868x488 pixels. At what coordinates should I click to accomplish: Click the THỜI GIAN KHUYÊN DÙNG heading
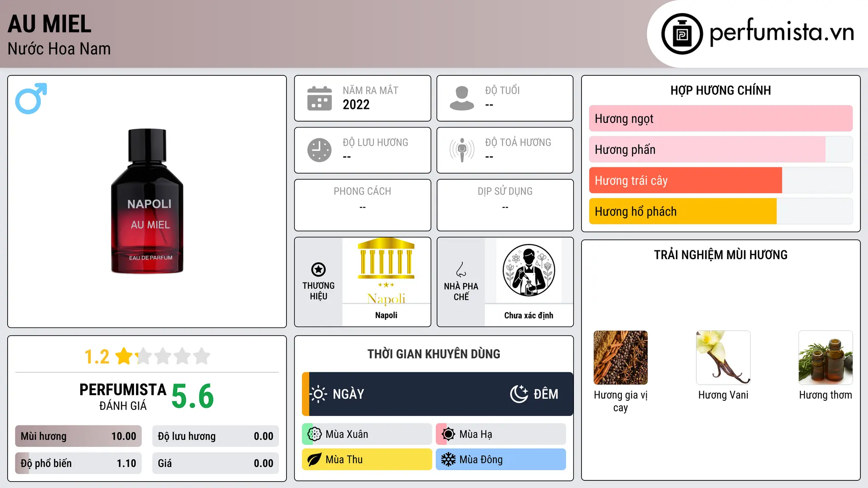click(434, 354)
